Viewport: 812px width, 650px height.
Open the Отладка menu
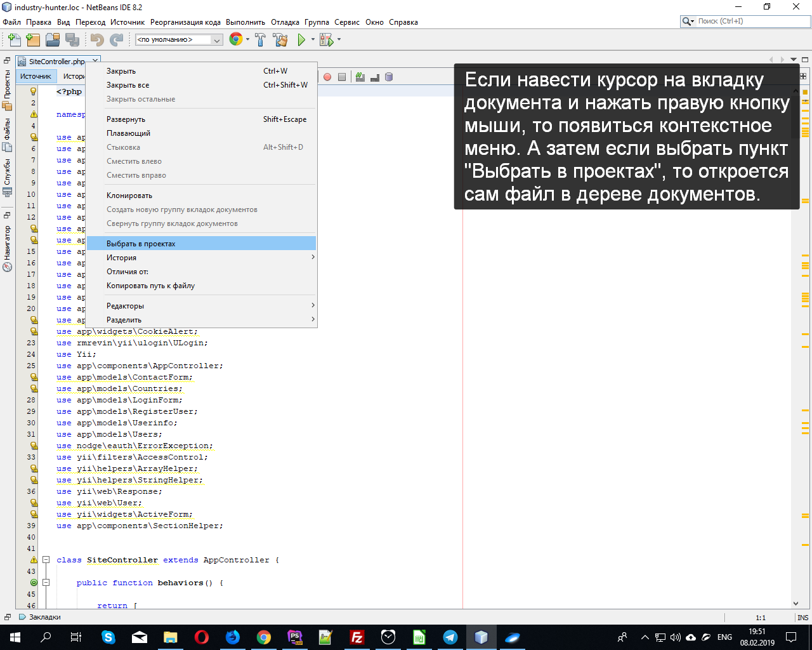285,22
